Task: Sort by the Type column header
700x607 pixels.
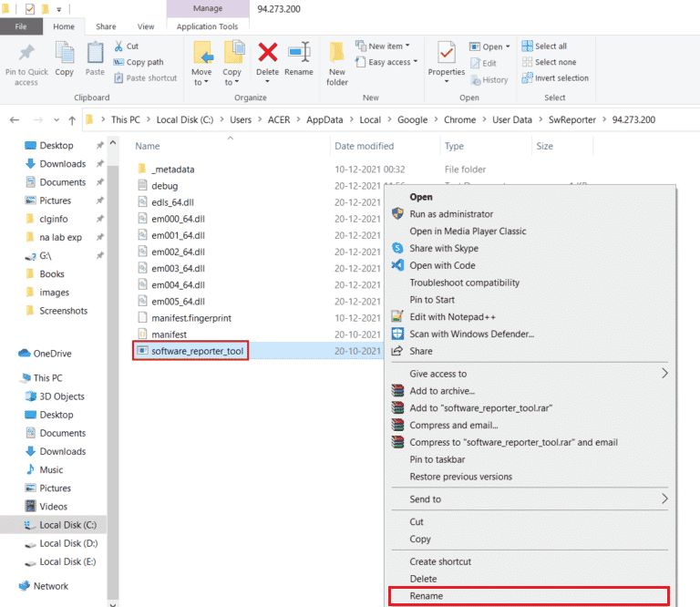Action: point(454,146)
